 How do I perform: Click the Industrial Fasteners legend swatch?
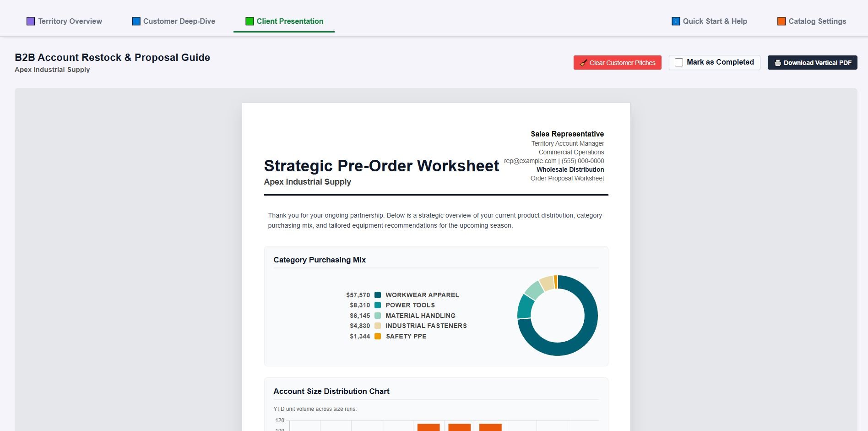click(378, 326)
